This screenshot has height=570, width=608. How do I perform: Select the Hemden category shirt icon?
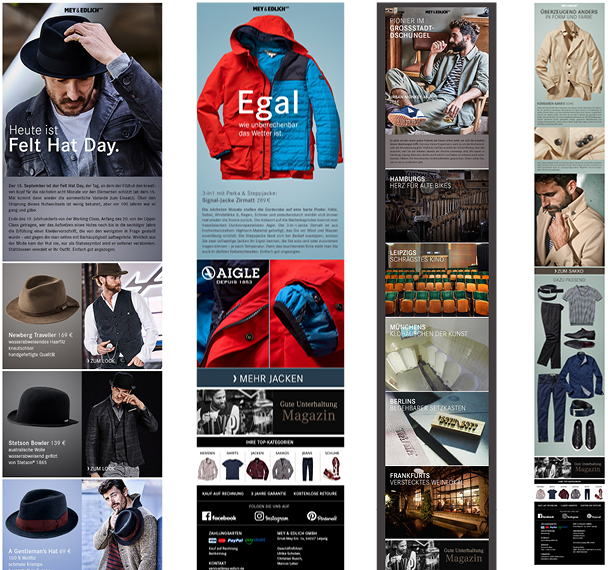[x=208, y=468]
